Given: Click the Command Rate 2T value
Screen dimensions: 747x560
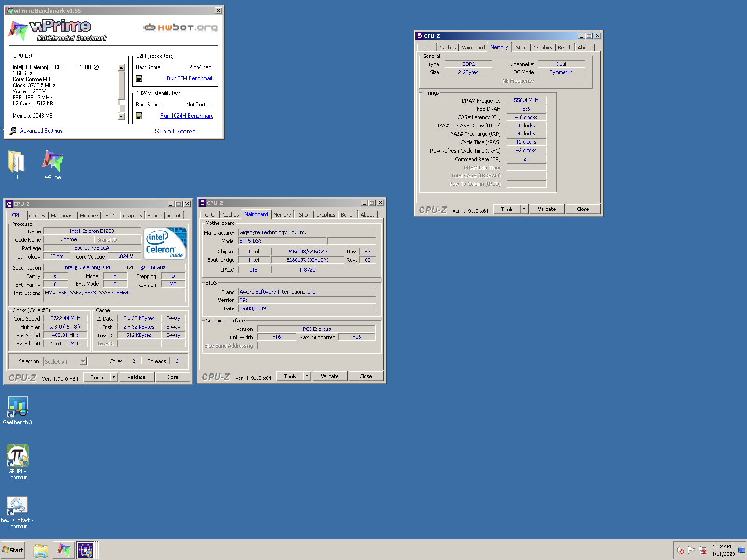Looking at the screenshot, I should pos(526,159).
